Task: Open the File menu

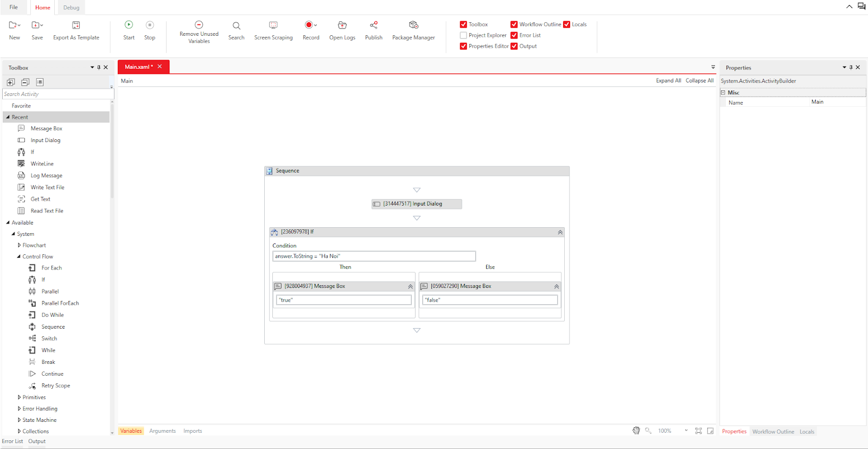Action: [x=14, y=7]
